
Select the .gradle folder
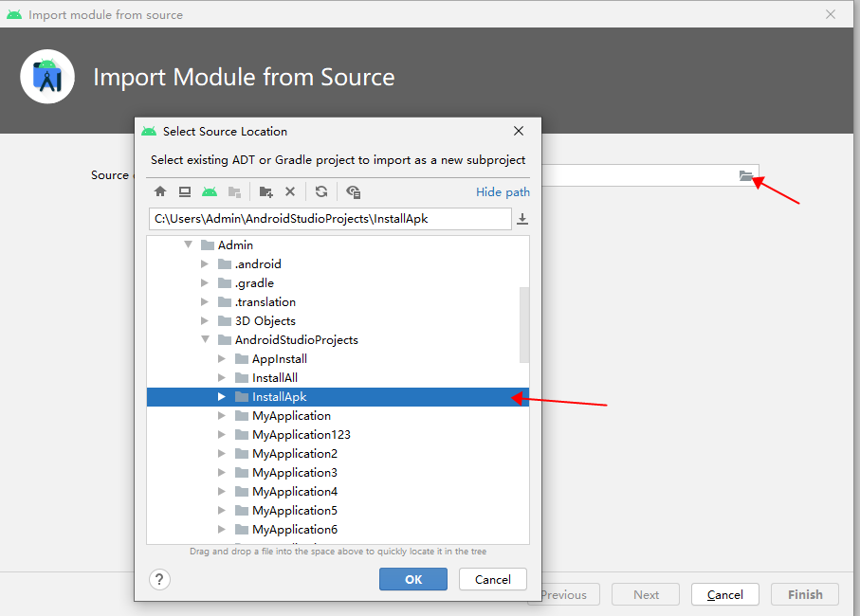[338, 282]
